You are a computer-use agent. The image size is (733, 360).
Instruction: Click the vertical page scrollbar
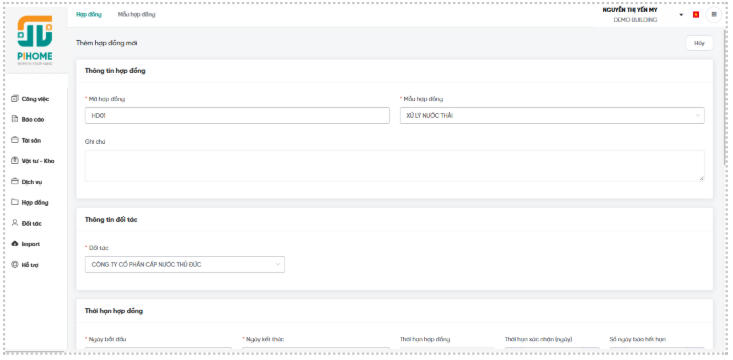726,98
